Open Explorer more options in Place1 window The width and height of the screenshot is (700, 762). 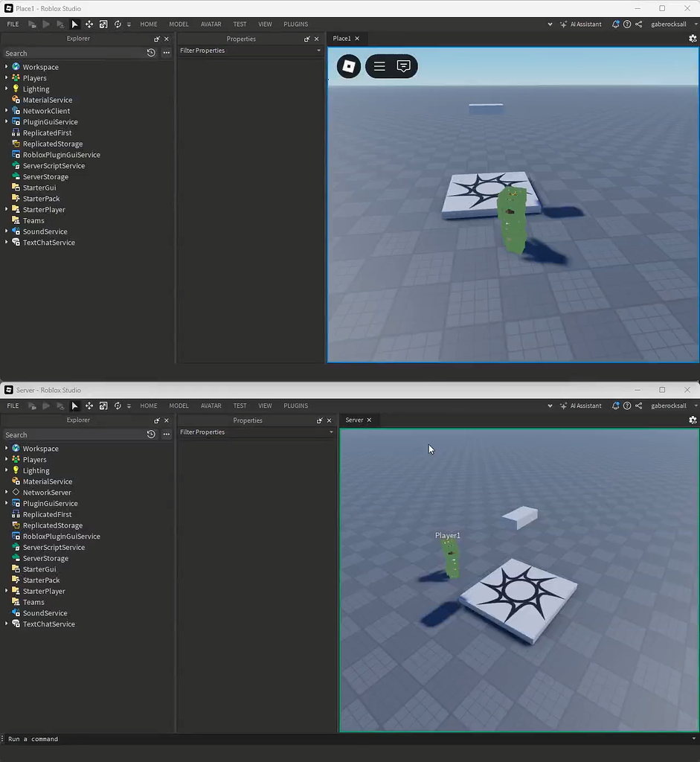click(167, 53)
